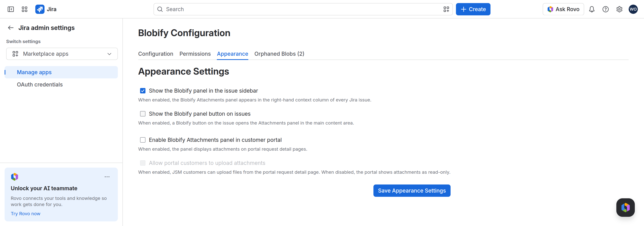Open the WO profile avatar
The height and width of the screenshot is (226, 644).
pos(633,9)
